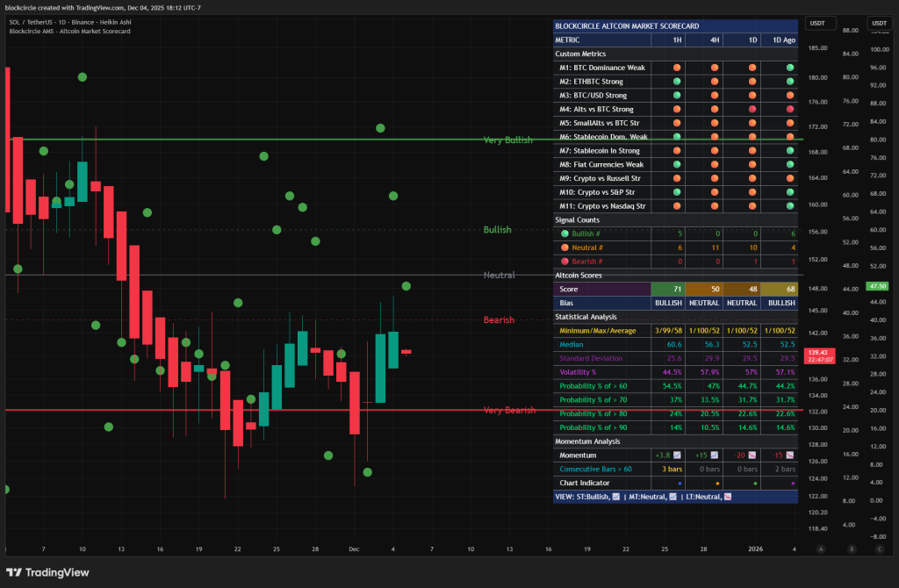Screen dimensions: 899x588
Task: Click the red M4 dot in 1D column
Action: pyautogui.click(x=752, y=109)
